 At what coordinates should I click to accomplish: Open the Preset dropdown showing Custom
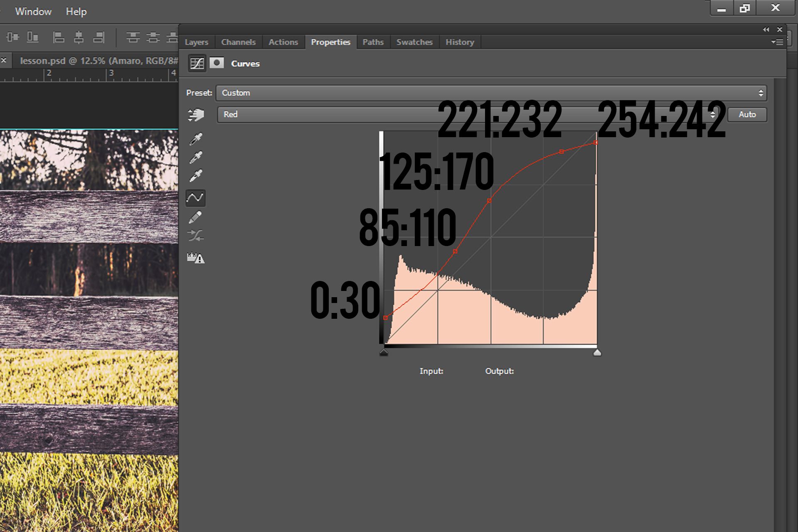click(x=490, y=93)
